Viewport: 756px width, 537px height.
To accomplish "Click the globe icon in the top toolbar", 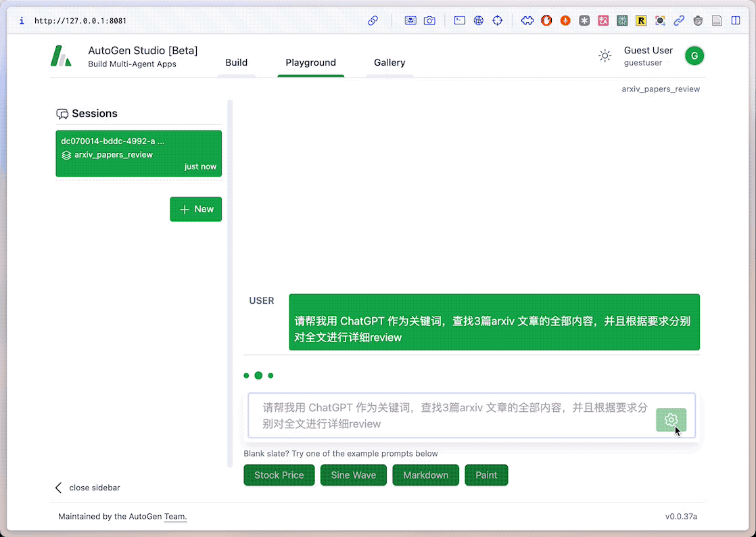I will (479, 21).
